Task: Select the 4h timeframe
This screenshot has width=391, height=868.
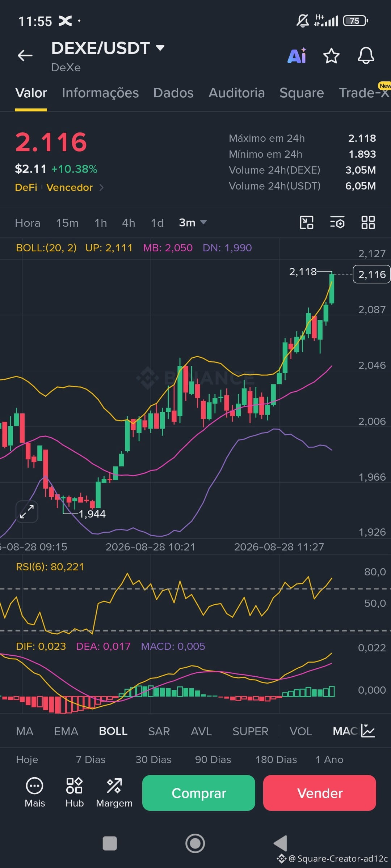Action: click(129, 223)
